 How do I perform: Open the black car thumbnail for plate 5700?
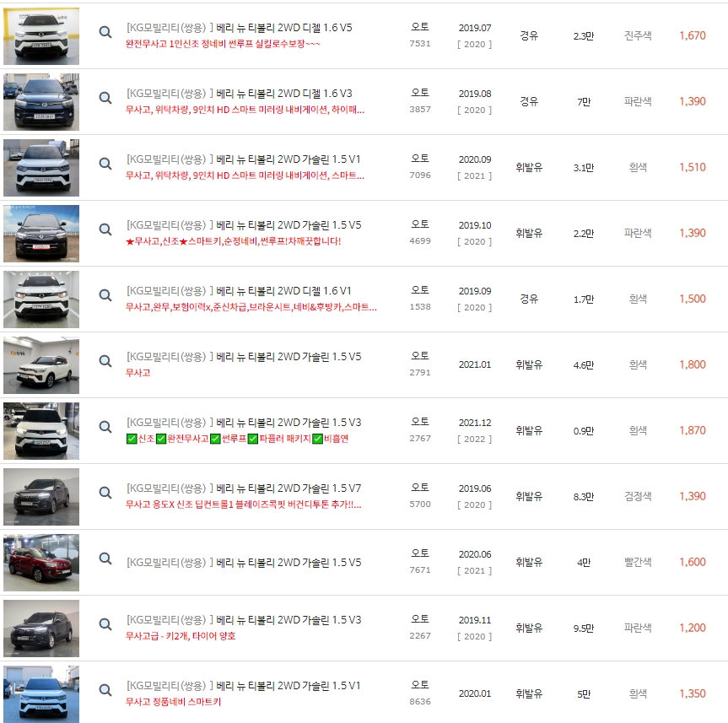tap(41, 497)
